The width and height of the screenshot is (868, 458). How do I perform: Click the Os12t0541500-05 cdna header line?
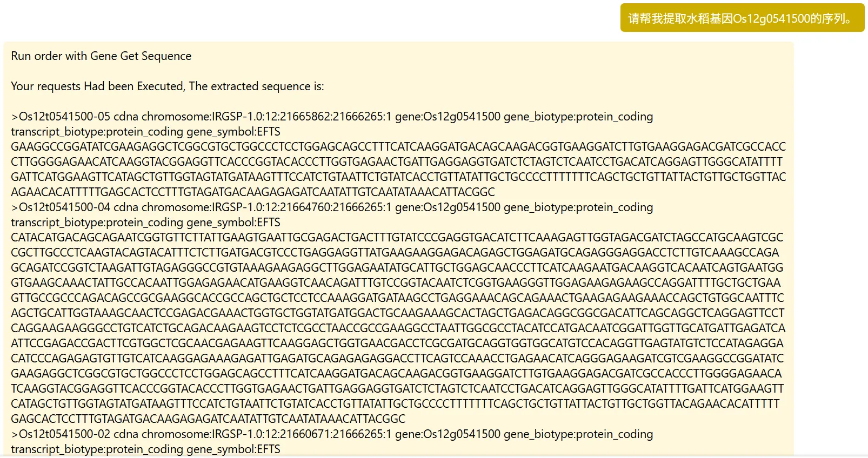coord(332,117)
